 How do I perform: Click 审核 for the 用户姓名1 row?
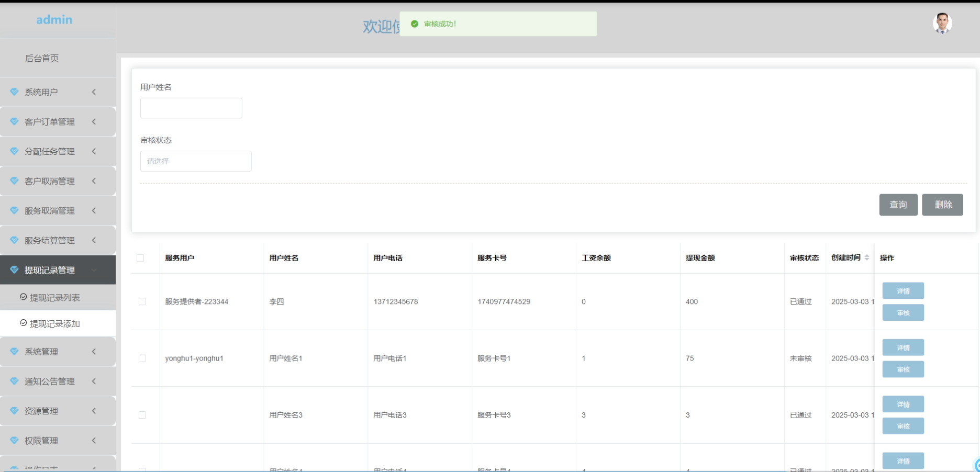(903, 369)
